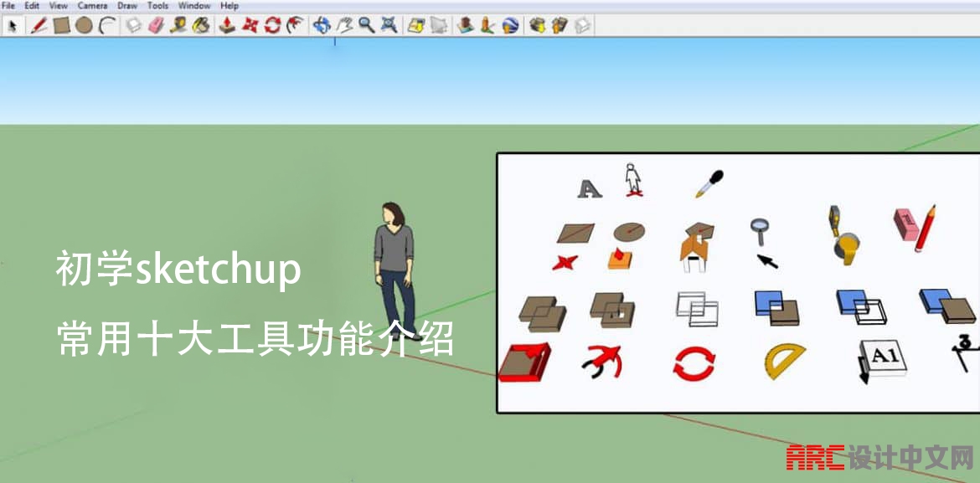
Task: Activate the Paint Bucket tool
Action: click(201, 26)
